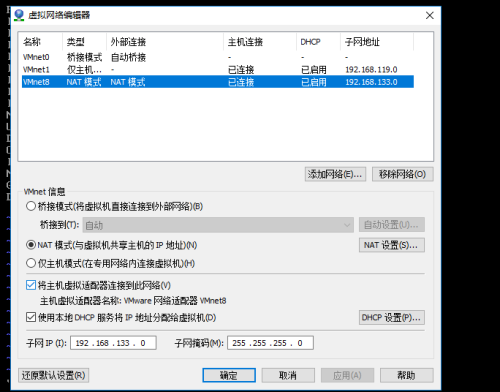This screenshot has width=500, height=392.
Task: Open NAT 设置(S)... dialog
Action: click(x=392, y=245)
